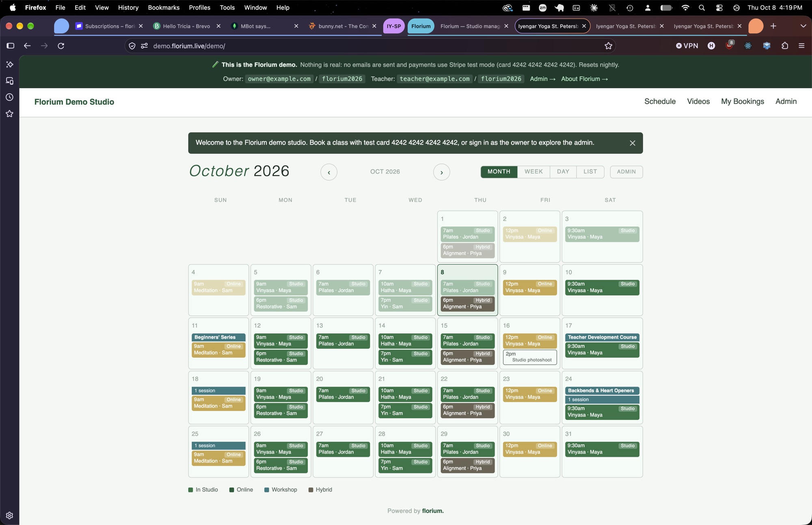
Task: Open macOS Spotlight search icon
Action: pos(702,8)
